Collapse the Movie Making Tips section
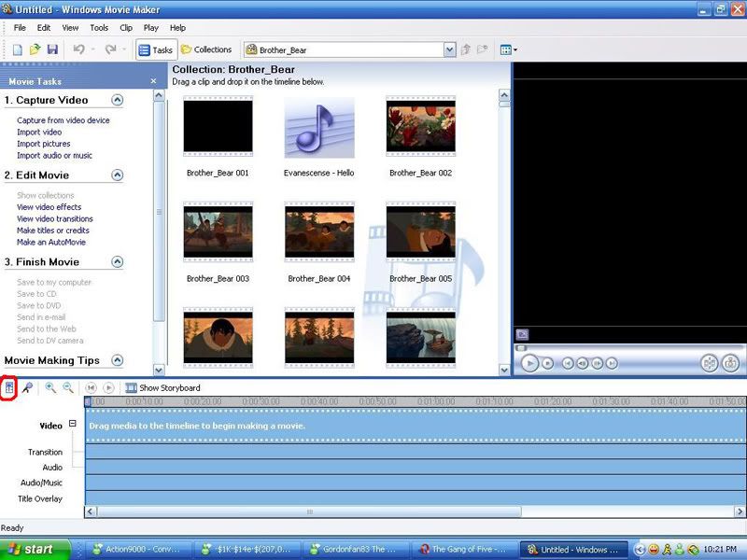This screenshot has height=560, width=747. click(x=118, y=360)
